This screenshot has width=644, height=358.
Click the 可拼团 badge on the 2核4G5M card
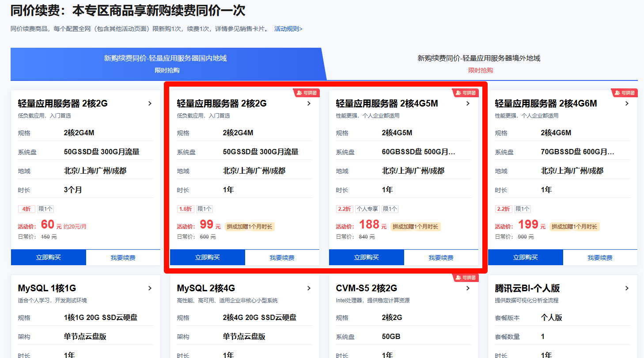coord(466,93)
